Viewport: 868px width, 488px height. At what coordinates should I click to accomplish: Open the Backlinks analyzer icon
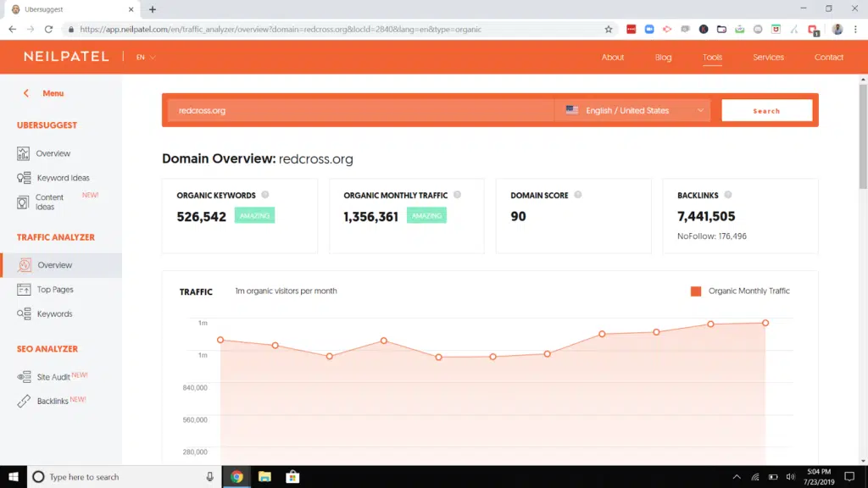point(23,401)
